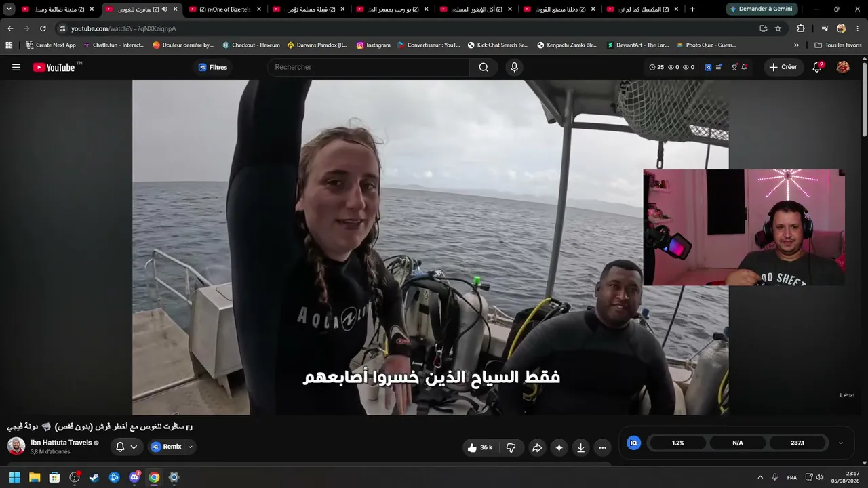Image resolution: width=868 pixels, height=488 pixels.
Task: Click the sparkle Ask icon below video
Action: click(x=559, y=447)
